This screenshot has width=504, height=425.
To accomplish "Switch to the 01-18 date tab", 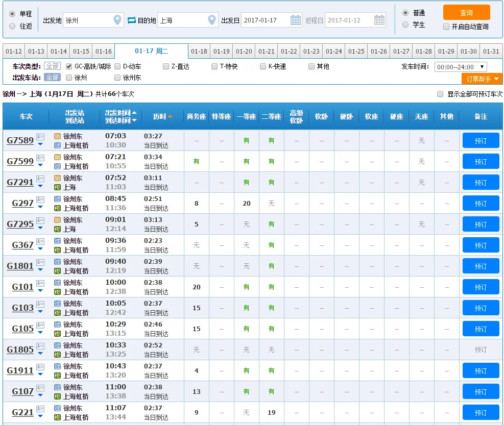I will (199, 52).
